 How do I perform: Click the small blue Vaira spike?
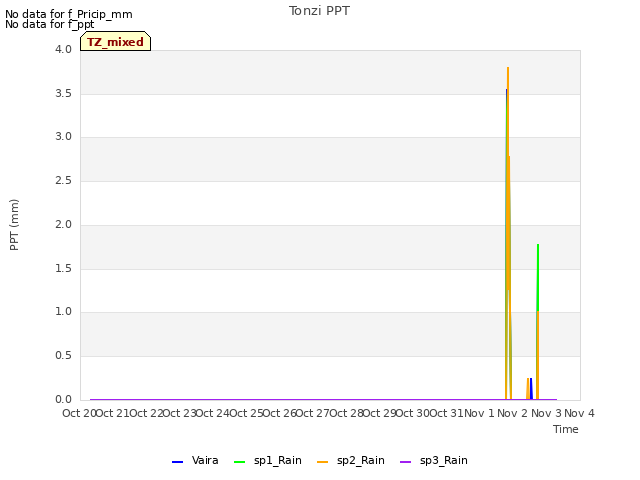point(531,388)
